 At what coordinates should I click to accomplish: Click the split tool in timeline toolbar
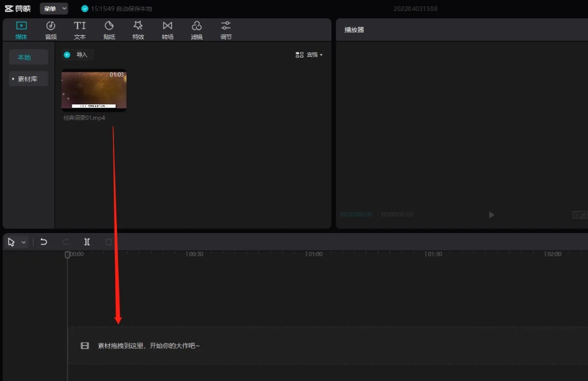(87, 242)
